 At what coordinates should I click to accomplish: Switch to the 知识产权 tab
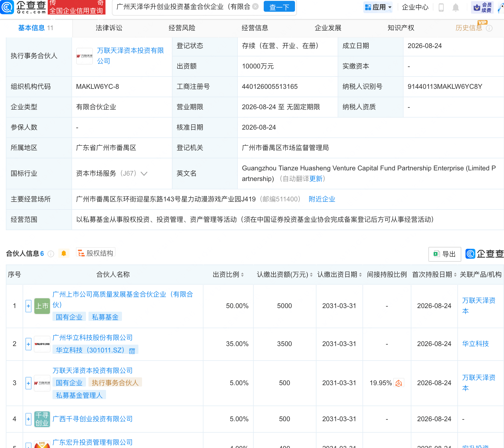[x=401, y=28]
